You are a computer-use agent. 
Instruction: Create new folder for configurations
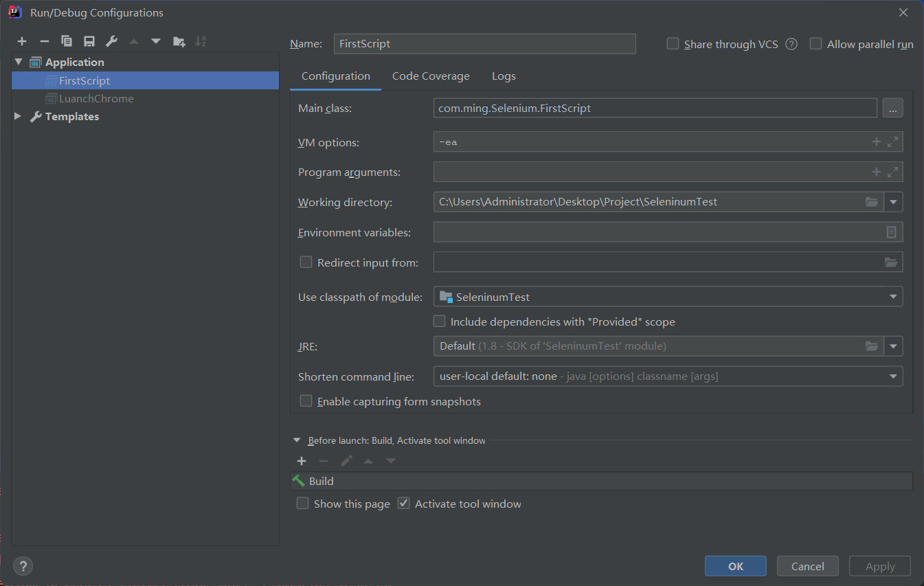pyautogui.click(x=179, y=42)
